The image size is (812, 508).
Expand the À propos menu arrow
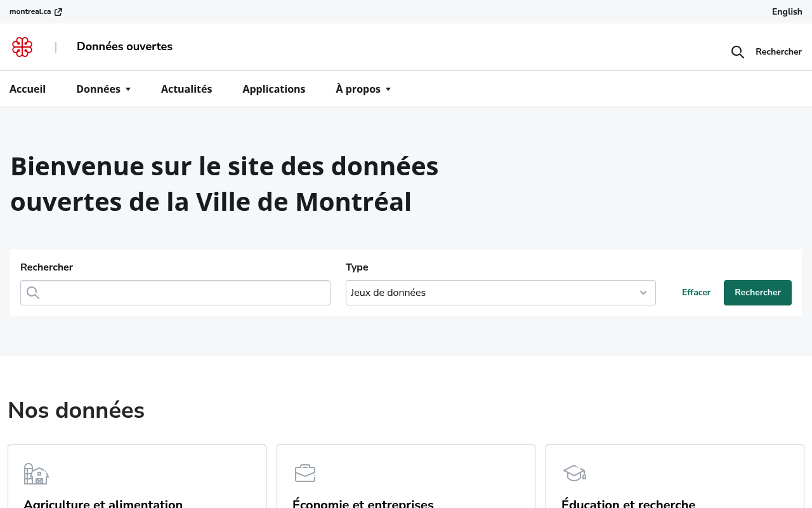point(388,90)
